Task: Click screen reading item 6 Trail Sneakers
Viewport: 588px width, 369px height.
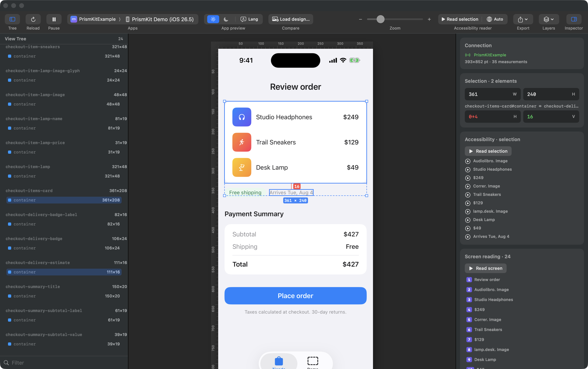Action: pos(484,330)
